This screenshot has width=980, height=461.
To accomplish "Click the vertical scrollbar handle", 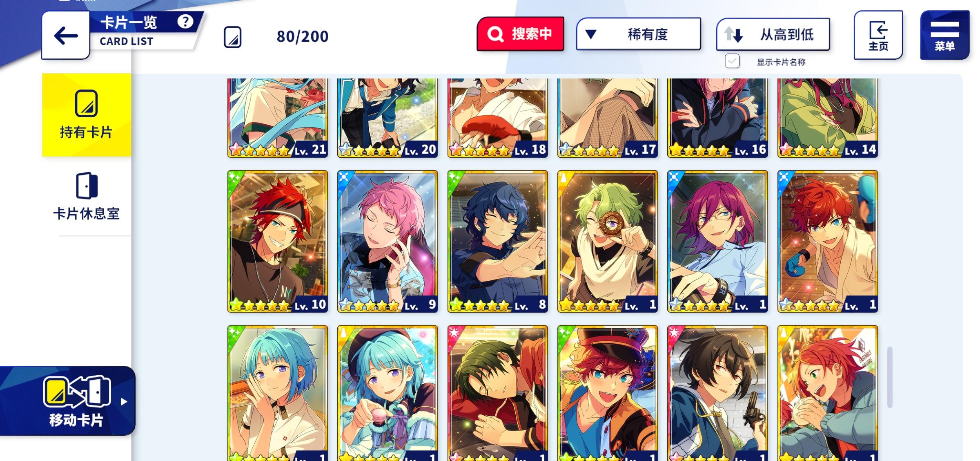I will (x=890, y=377).
